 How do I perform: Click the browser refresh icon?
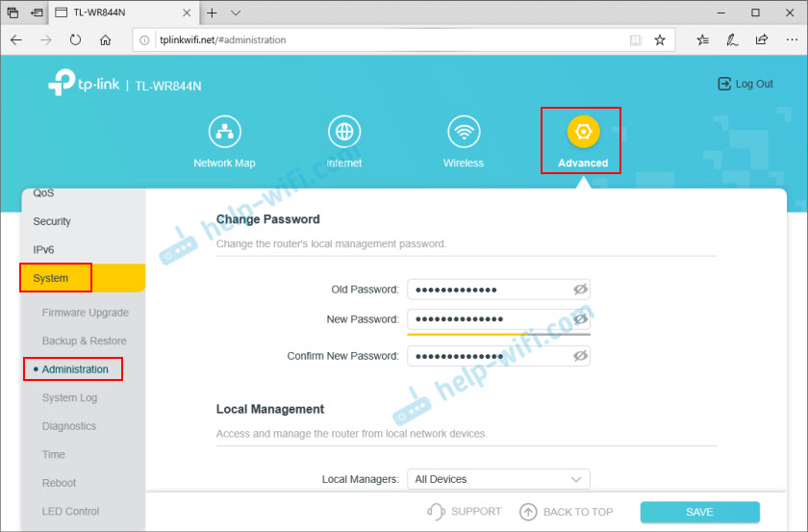(75, 40)
